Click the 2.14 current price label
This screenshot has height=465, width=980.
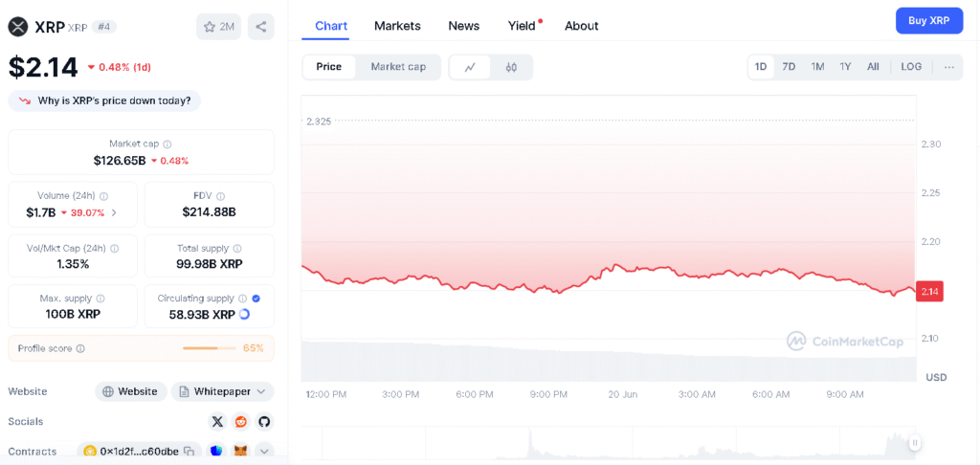click(929, 292)
